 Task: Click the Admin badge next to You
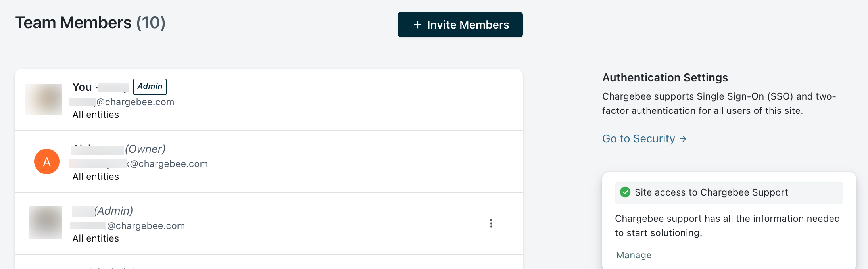(x=150, y=87)
